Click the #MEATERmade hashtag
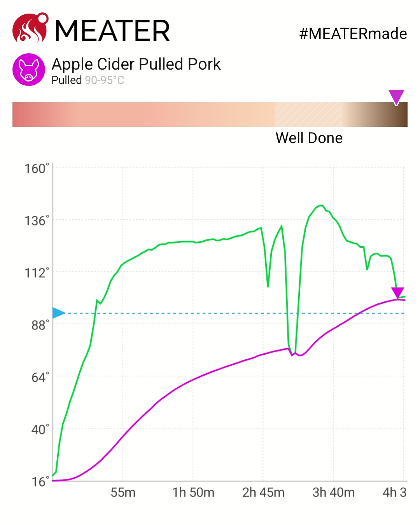 coord(353,34)
